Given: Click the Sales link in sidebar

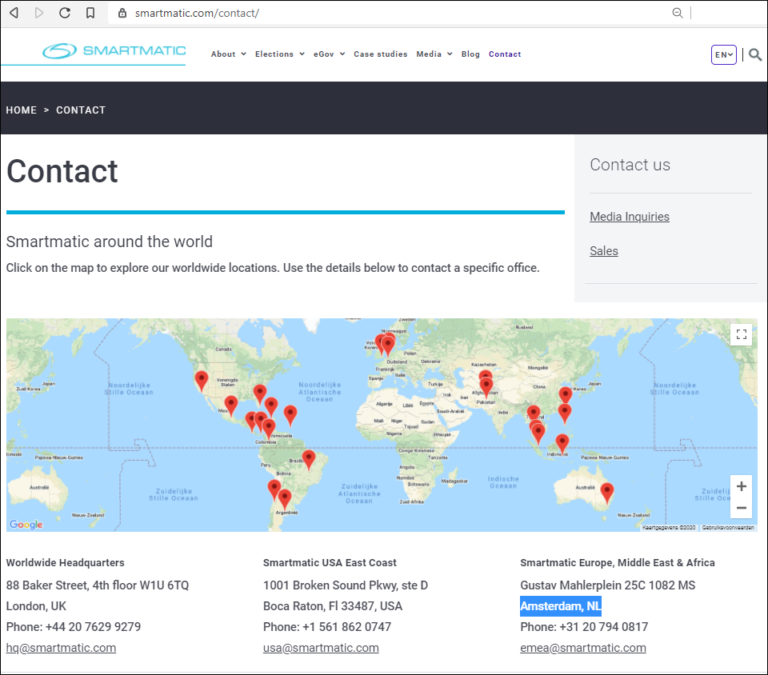Looking at the screenshot, I should coord(603,251).
